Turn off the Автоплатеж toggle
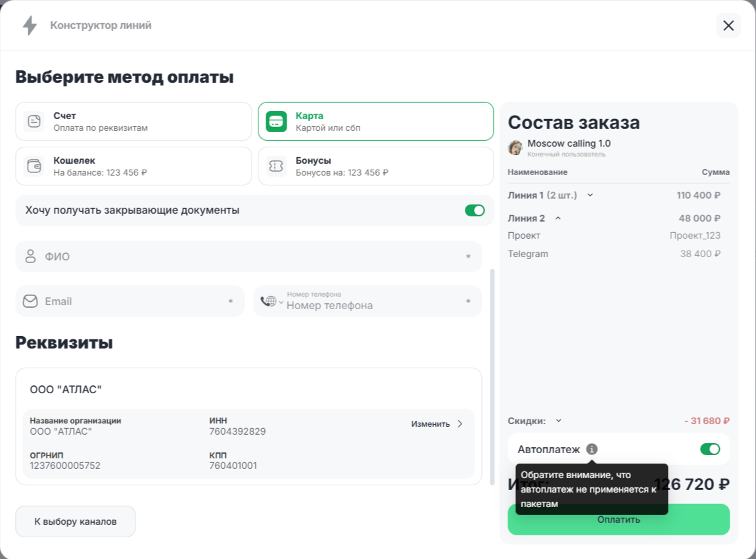The image size is (756, 559). tap(710, 449)
